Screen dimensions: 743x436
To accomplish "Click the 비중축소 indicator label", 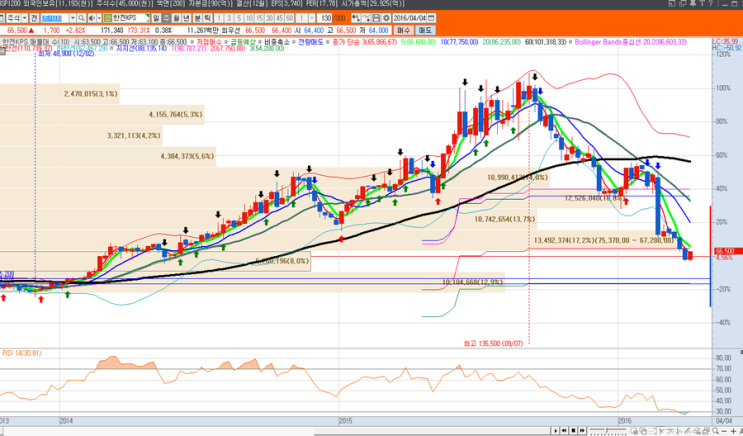I will coord(277,42).
